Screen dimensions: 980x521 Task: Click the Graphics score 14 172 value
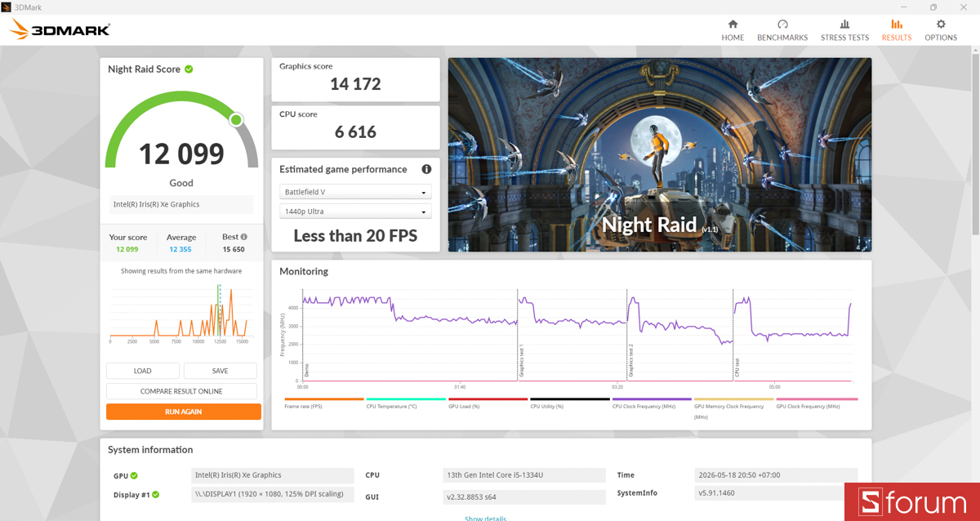[355, 83]
